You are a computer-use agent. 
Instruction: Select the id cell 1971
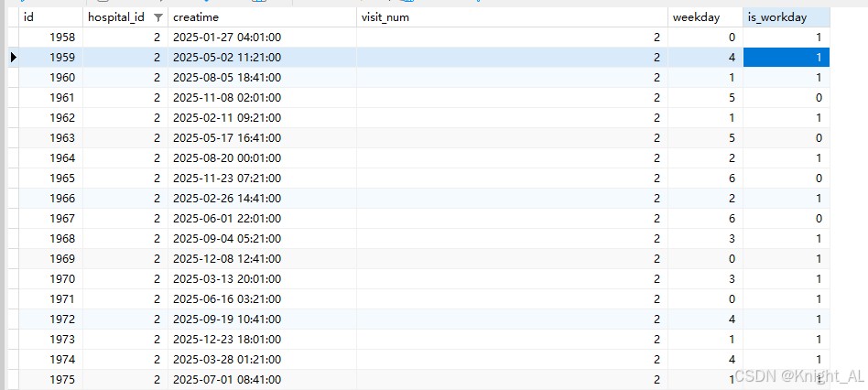[x=51, y=298]
